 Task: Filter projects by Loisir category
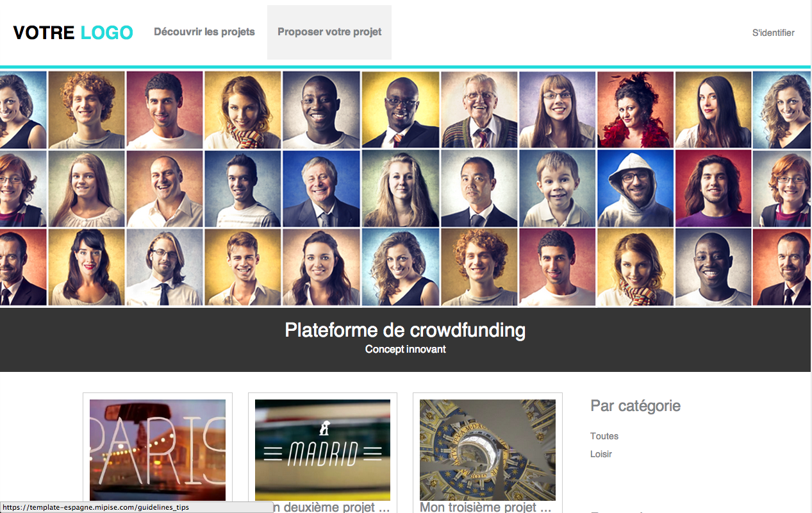tap(601, 454)
